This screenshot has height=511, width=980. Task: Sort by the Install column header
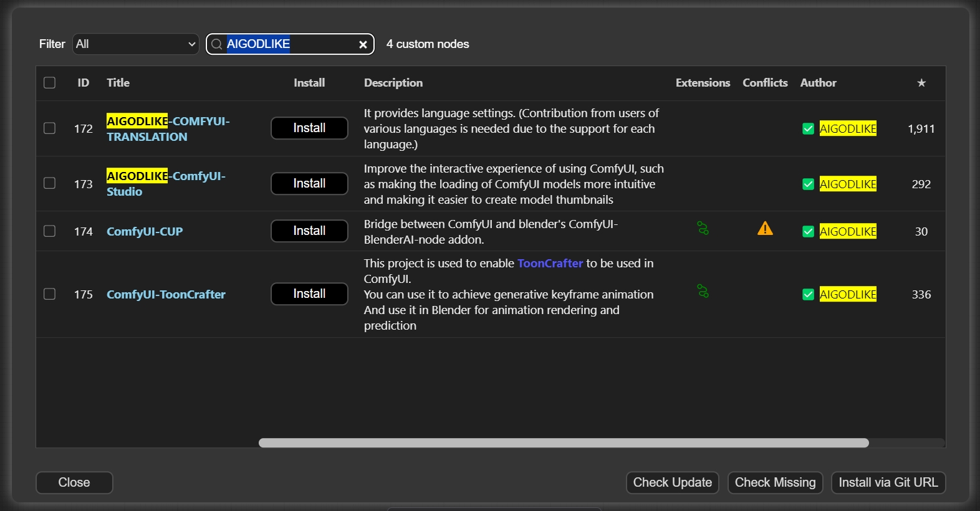[309, 83]
